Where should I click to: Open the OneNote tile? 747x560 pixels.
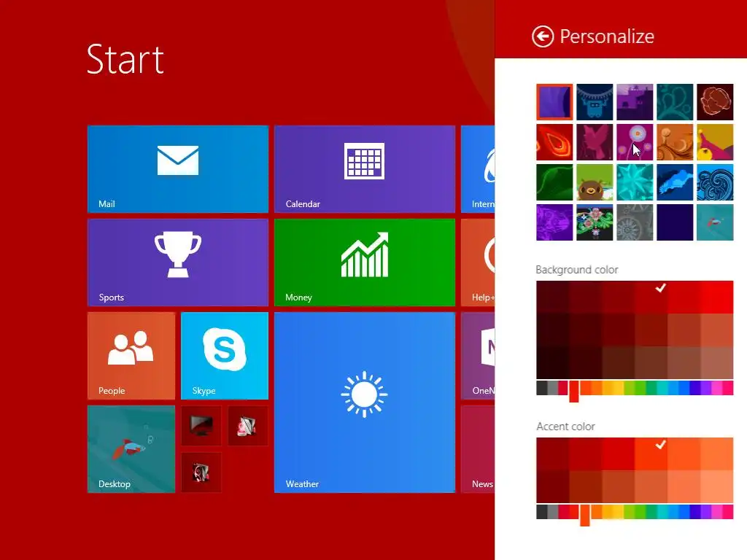pos(478,356)
